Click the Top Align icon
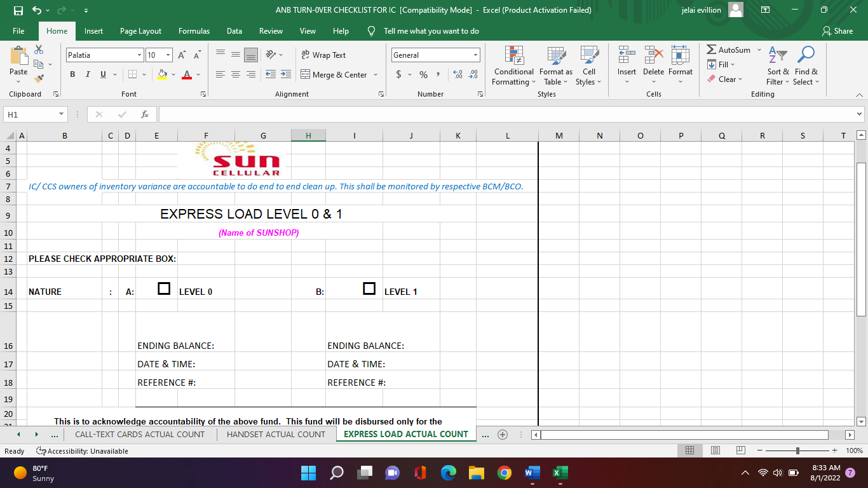This screenshot has width=868, height=488. coord(220,55)
